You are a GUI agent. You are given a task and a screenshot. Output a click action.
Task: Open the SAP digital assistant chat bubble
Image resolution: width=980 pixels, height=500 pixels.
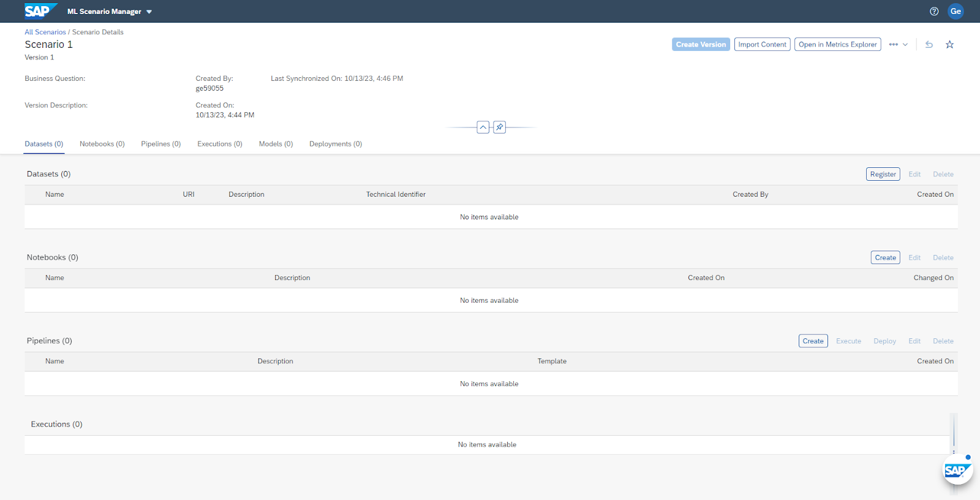[x=957, y=471]
